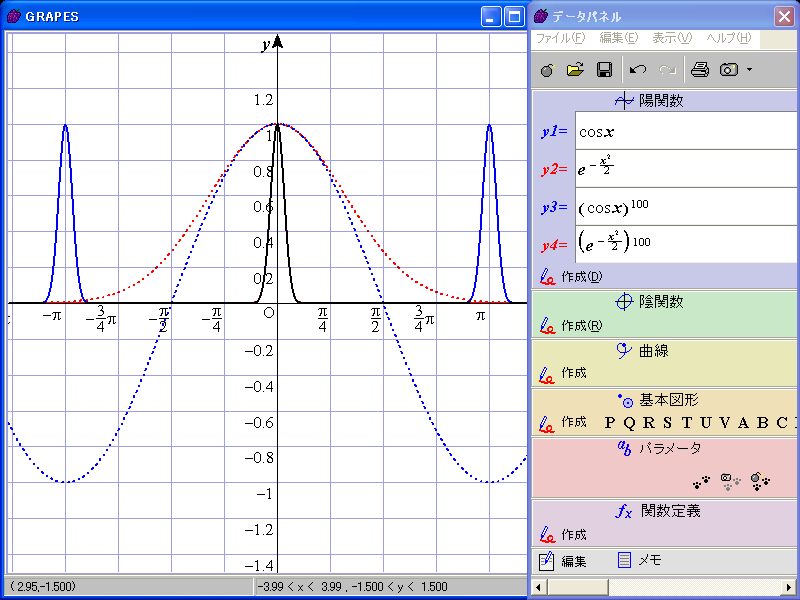Print the graph with the printer icon
The width and height of the screenshot is (800, 600).
coord(700,70)
